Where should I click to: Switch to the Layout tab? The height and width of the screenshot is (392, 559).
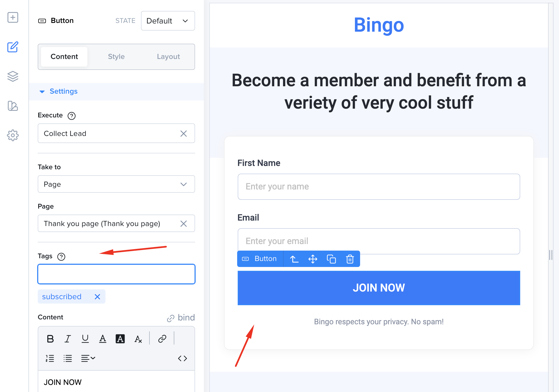(168, 57)
